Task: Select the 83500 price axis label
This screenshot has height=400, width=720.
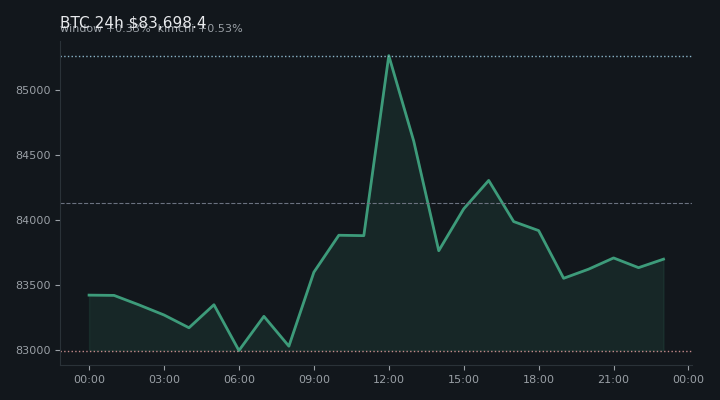Action: 33,286
